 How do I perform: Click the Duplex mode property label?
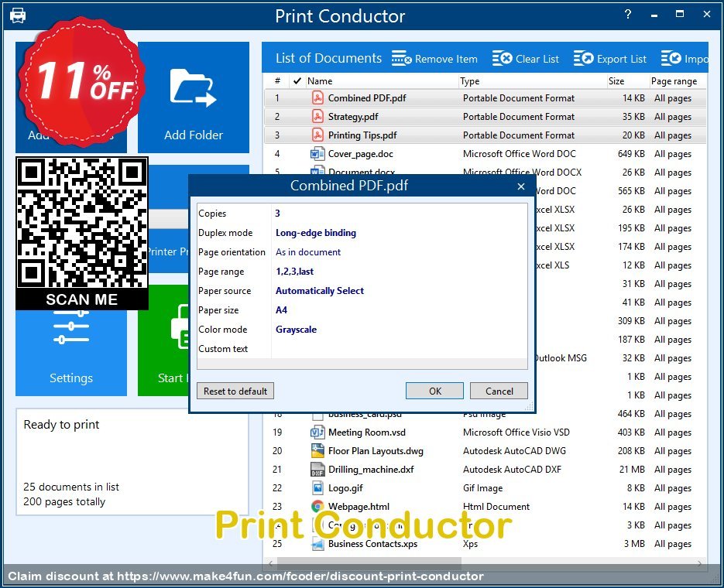(x=225, y=232)
